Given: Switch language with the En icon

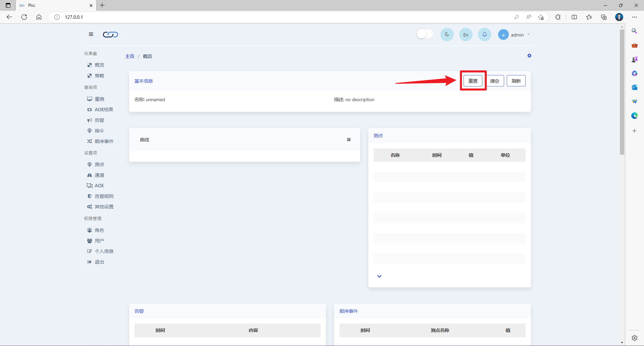Looking at the screenshot, I should tap(466, 34).
